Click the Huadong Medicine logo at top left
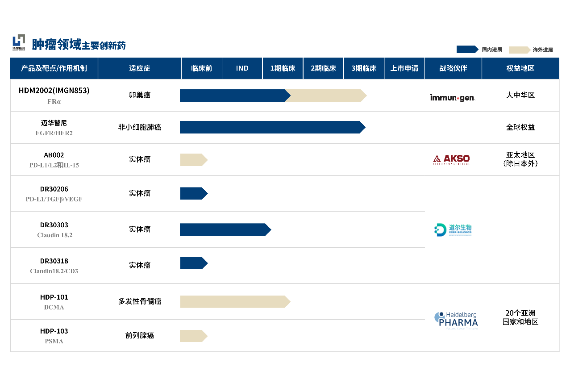This screenshot has width=566, height=392. tap(19, 42)
